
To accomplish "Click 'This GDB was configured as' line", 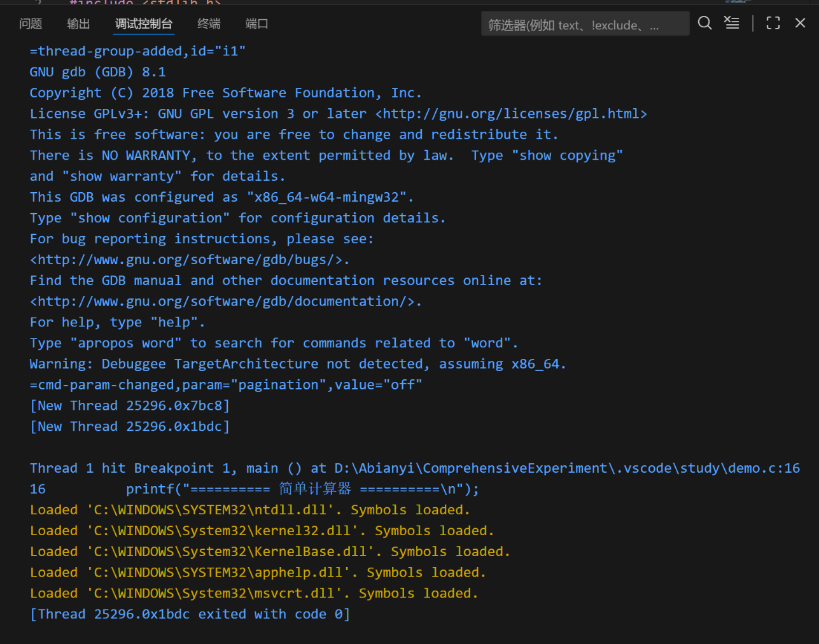I will tap(222, 197).
